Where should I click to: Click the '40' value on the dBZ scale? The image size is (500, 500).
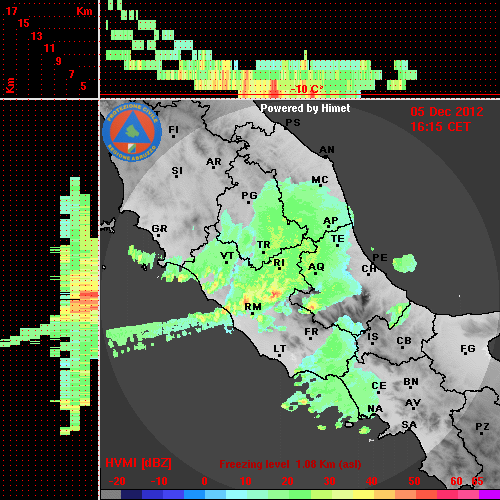[x=371, y=481]
